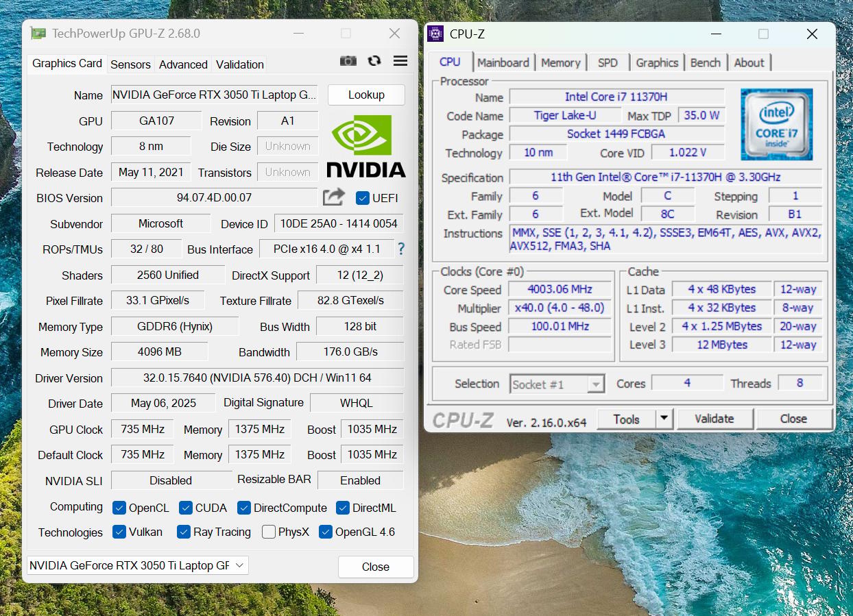Click the Memory Type GDDR6 (Hynix) value
This screenshot has height=616, width=853.
pyautogui.click(x=175, y=326)
